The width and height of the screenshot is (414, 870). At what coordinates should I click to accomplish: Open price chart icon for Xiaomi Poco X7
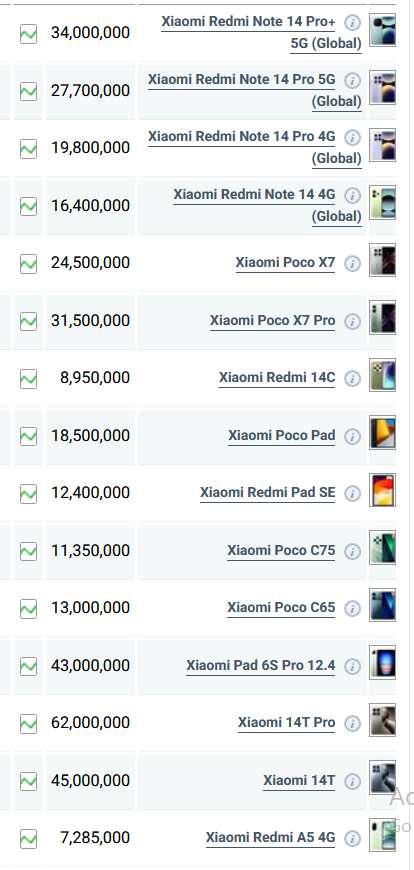click(28, 264)
